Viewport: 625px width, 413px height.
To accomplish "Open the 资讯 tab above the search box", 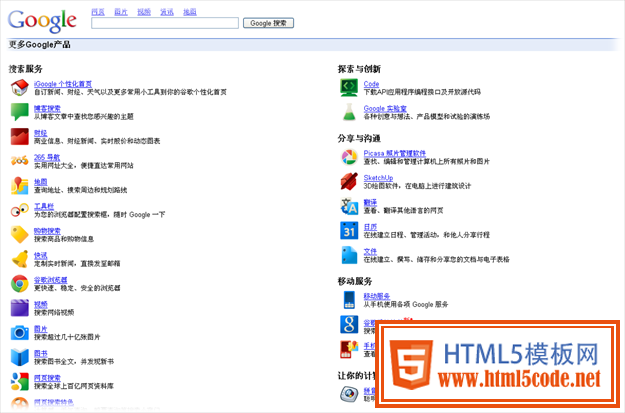I will [x=167, y=12].
